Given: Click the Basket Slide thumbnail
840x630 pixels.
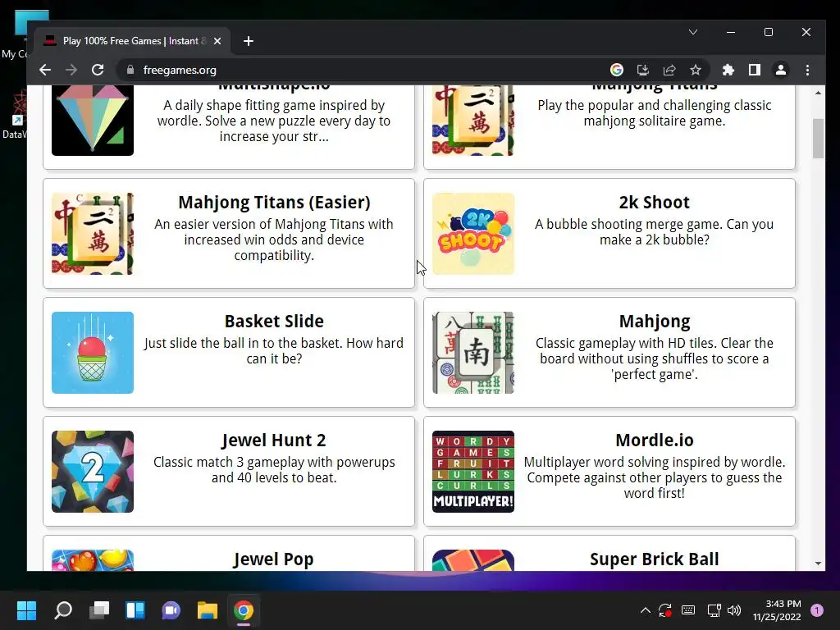Looking at the screenshot, I should (93, 353).
